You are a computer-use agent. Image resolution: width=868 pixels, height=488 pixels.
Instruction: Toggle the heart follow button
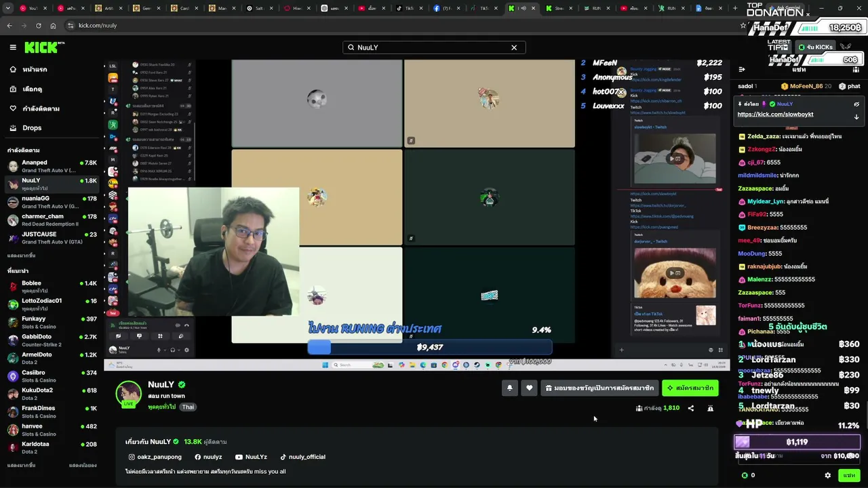[x=530, y=388]
